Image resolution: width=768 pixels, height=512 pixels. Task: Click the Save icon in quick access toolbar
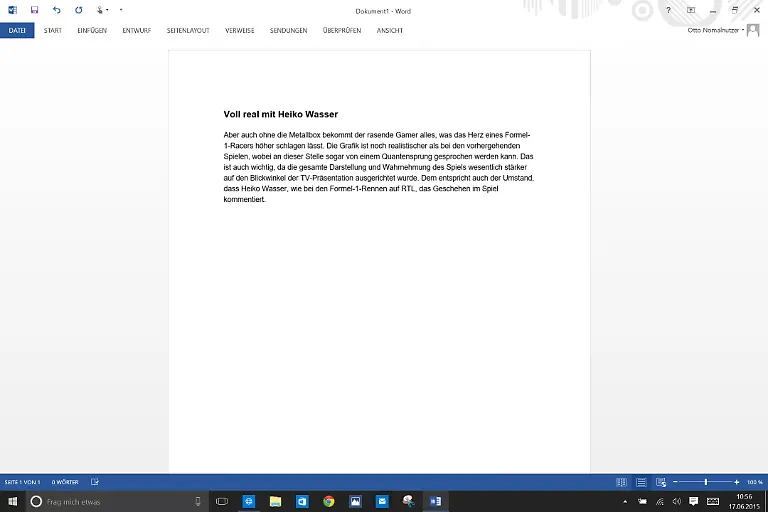pos(34,10)
